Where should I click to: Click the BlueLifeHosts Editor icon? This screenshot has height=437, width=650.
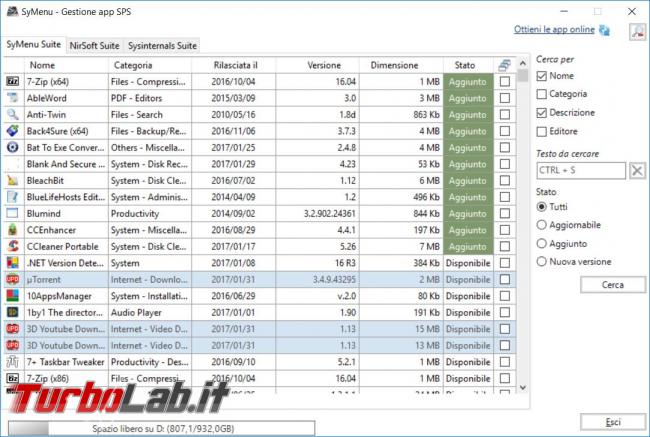tap(13, 197)
